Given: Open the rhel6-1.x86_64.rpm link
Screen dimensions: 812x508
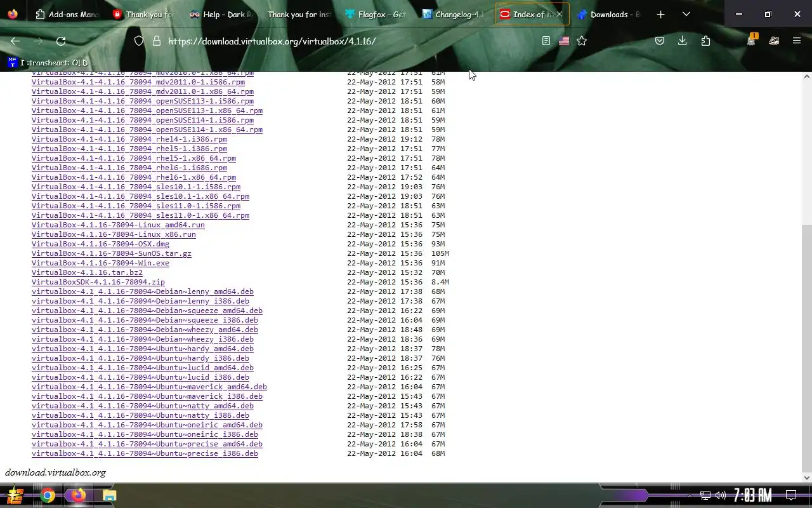Looking at the screenshot, I should 134,177.
